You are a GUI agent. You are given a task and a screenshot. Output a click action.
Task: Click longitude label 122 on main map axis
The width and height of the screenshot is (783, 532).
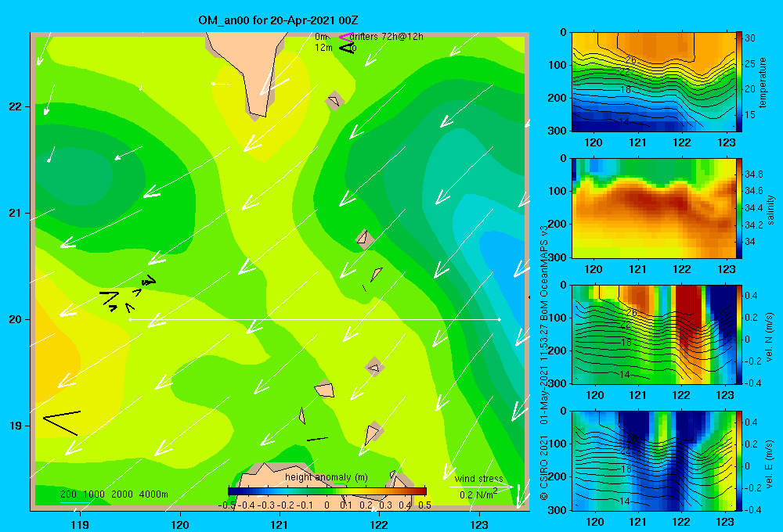click(x=379, y=524)
